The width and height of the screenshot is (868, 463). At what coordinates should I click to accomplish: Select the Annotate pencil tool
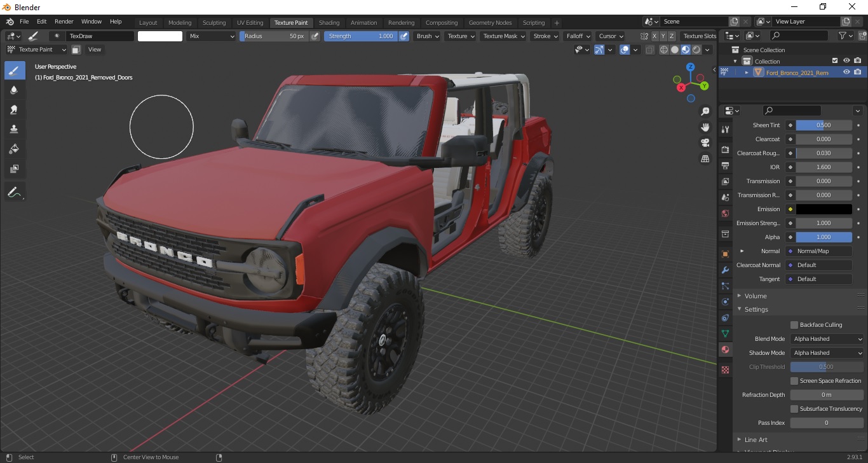(14, 191)
